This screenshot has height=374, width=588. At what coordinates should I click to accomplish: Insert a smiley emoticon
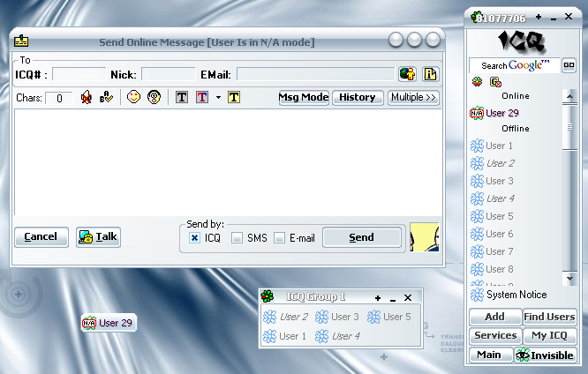133,97
